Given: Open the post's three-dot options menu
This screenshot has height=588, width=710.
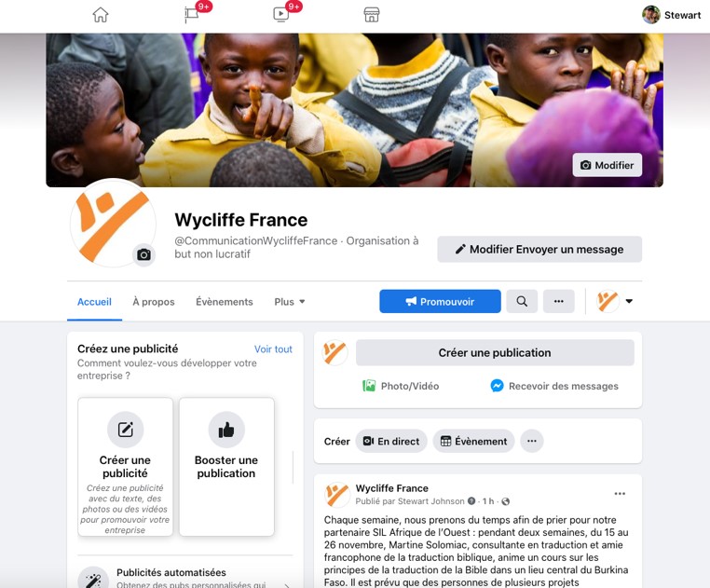Looking at the screenshot, I should 620,494.
